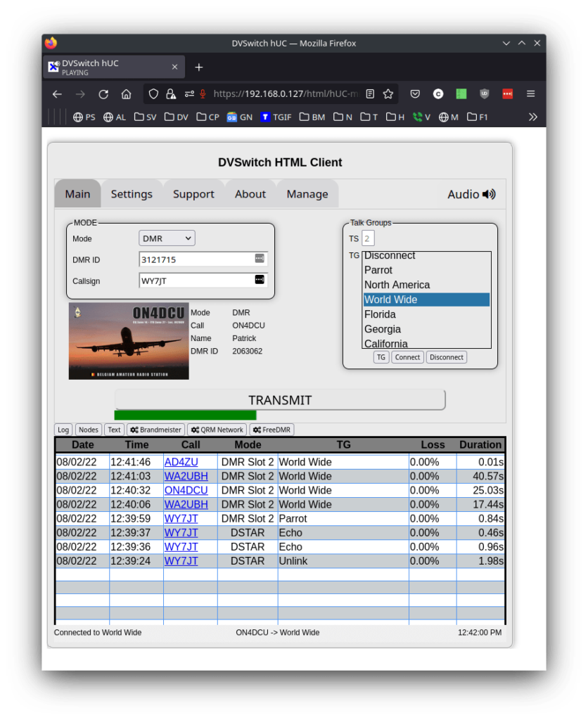Viewport: 588px width, 720px height.
Task: Open the ON4DCU callsign link in log
Action: pos(186,490)
